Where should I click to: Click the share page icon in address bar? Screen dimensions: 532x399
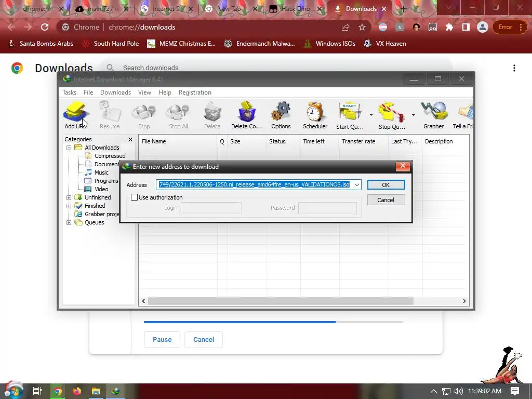[345, 27]
